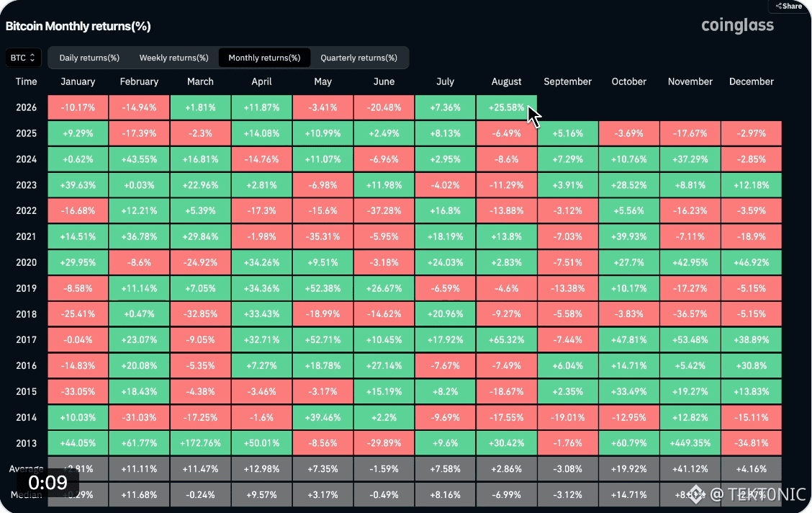
Task: Click the -37.28% June 2022 cell
Action: click(384, 210)
